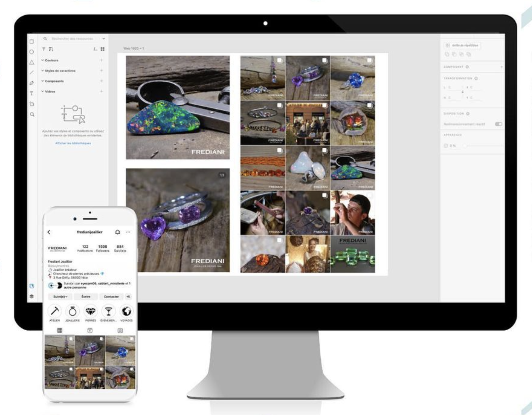Viewport: 532px width, 415px height.
Task: Click the plus next to COMPOSANT heading
Action: [x=501, y=67]
